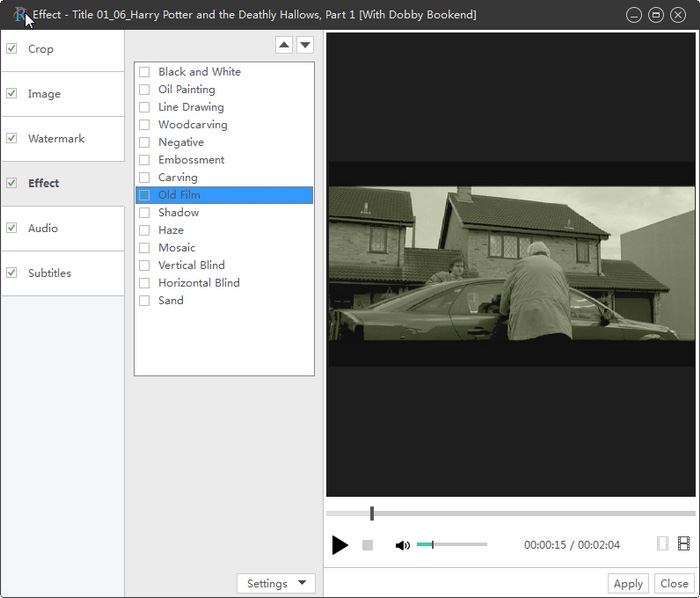Click the Close button at bottom
This screenshot has width=700, height=598.
click(x=674, y=583)
